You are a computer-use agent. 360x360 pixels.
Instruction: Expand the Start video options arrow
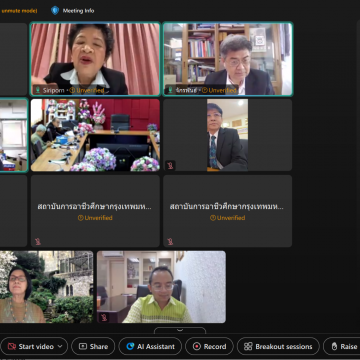pyautogui.click(x=60, y=346)
